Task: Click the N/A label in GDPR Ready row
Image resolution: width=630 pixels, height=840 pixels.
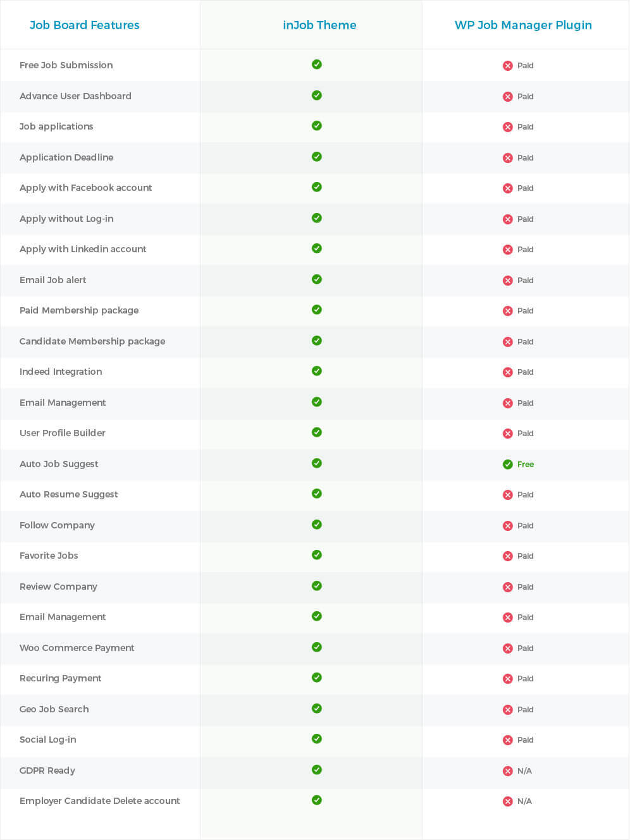Action: 524,771
